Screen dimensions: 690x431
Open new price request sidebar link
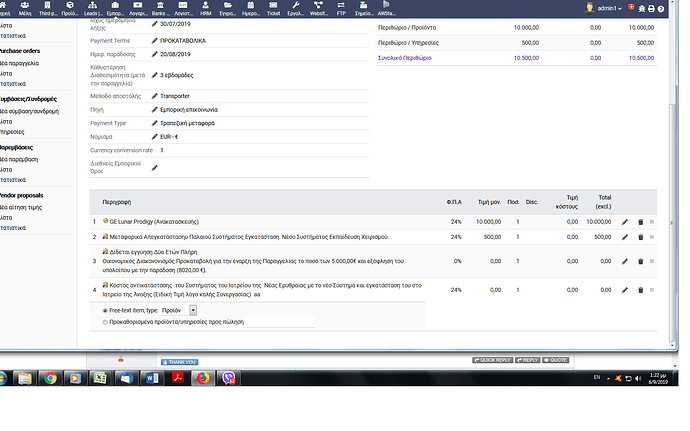click(x=21, y=207)
